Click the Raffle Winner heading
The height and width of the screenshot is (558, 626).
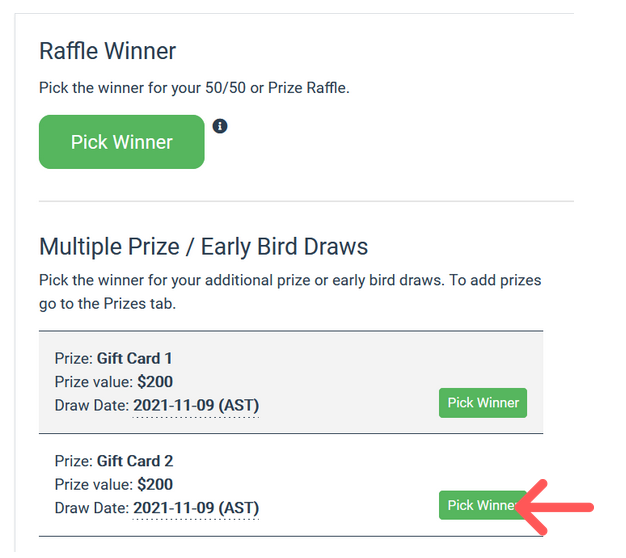107,51
